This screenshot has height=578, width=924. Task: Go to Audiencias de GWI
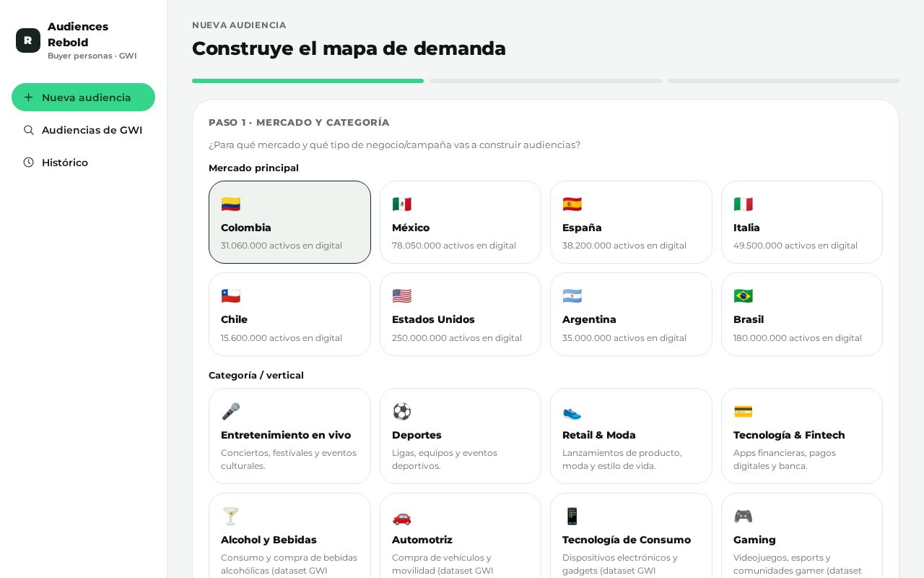click(83, 130)
